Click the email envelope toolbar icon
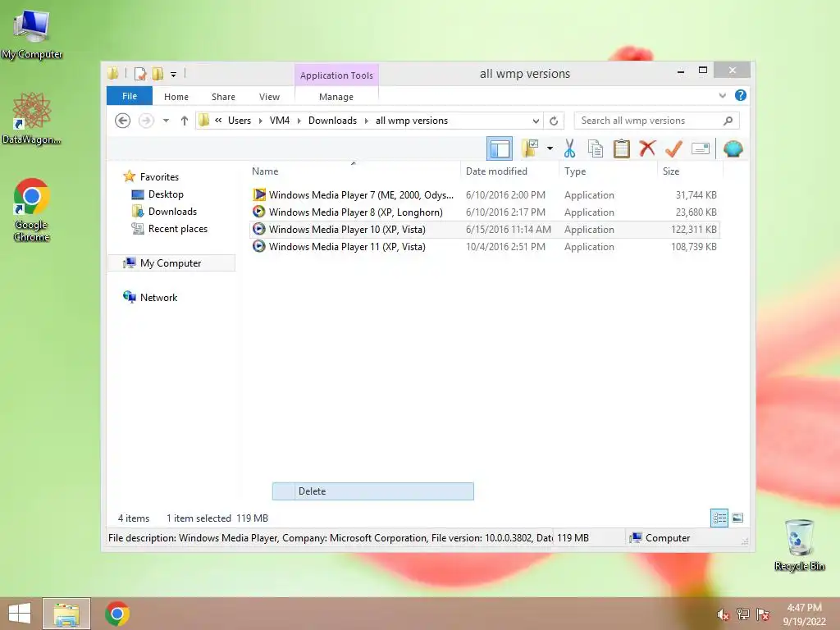 pos(701,148)
